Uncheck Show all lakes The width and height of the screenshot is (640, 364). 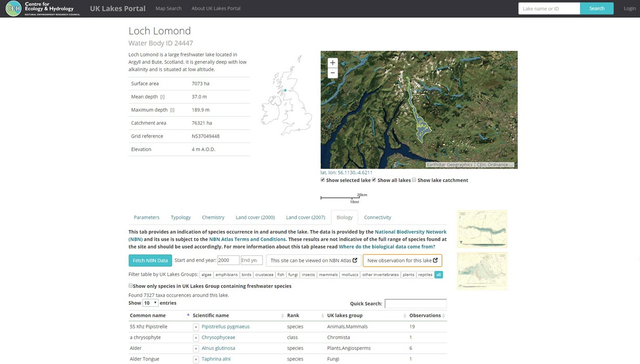pos(373,180)
